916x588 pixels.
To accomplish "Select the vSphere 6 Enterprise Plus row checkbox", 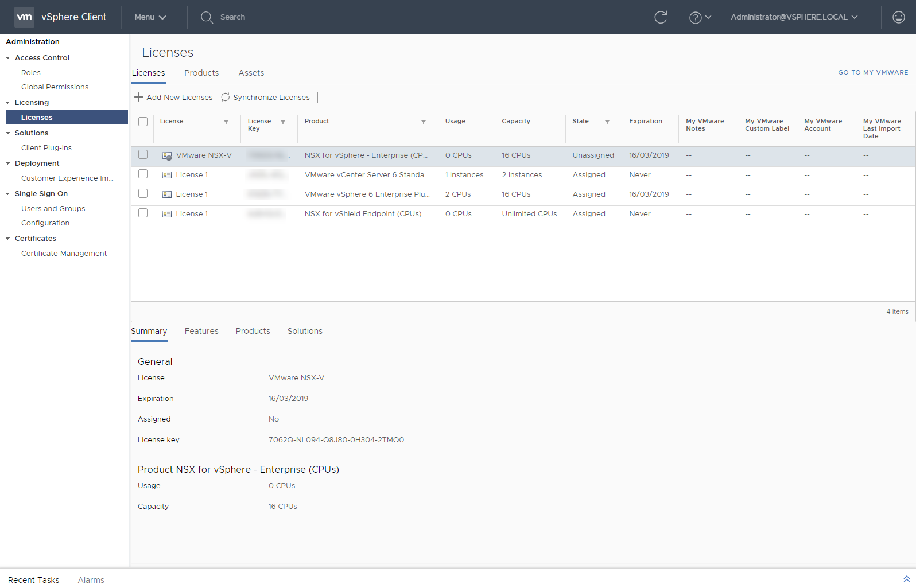I will pos(143,194).
